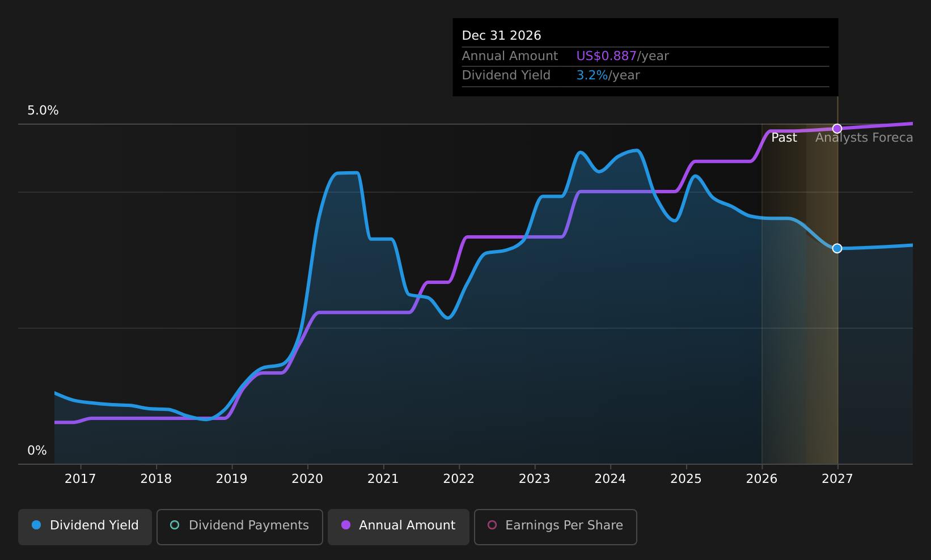
Task: Click the 0% y-axis label
Action: click(x=37, y=451)
